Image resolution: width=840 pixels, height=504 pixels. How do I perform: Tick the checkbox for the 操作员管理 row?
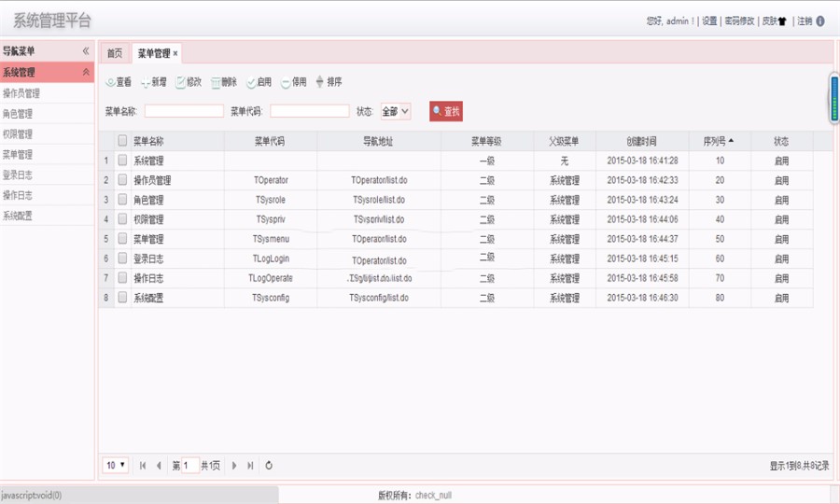click(122, 180)
